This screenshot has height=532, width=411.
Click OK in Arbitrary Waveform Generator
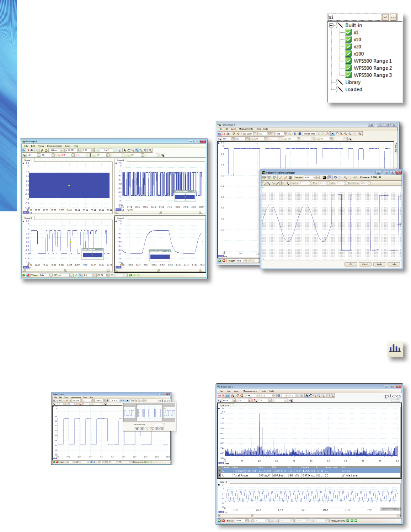tap(351, 264)
